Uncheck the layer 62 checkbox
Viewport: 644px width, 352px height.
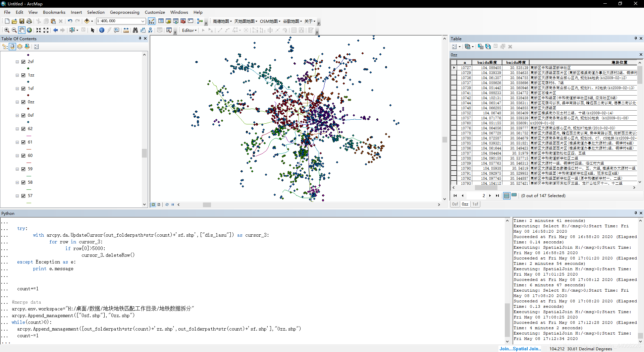[x=23, y=129]
